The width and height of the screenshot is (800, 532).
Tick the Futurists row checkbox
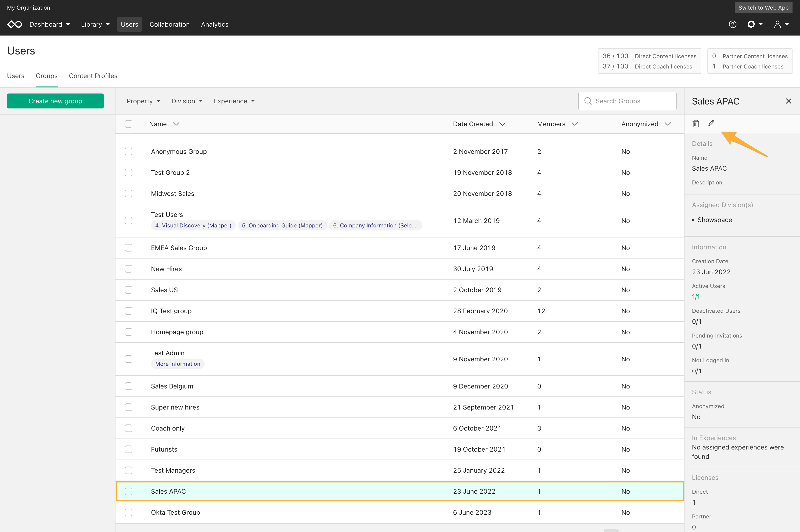pyautogui.click(x=129, y=449)
